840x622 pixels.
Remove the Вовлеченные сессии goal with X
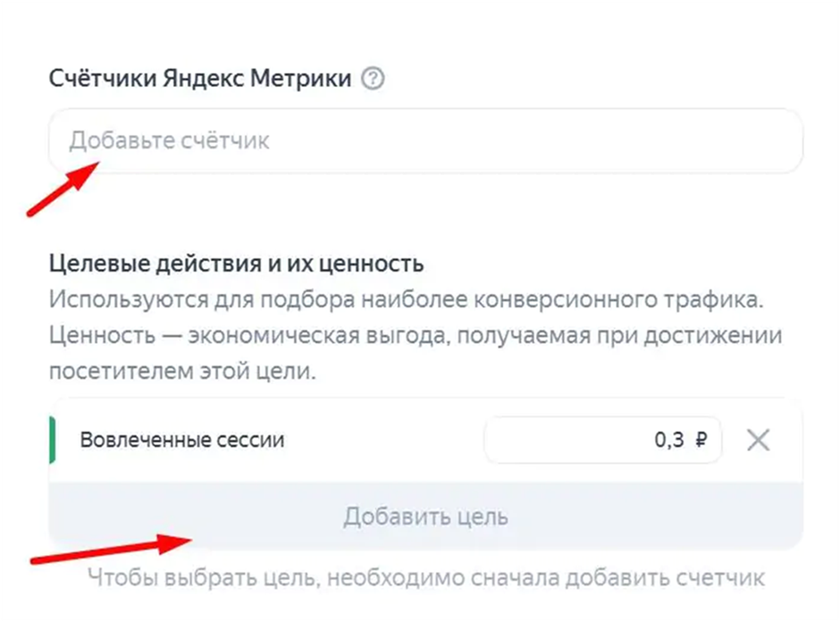(x=758, y=441)
